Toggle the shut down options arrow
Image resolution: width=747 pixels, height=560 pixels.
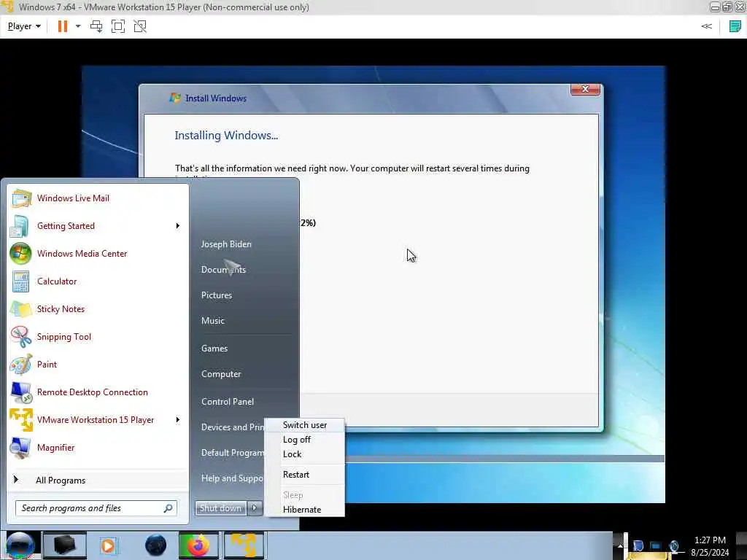pos(255,508)
